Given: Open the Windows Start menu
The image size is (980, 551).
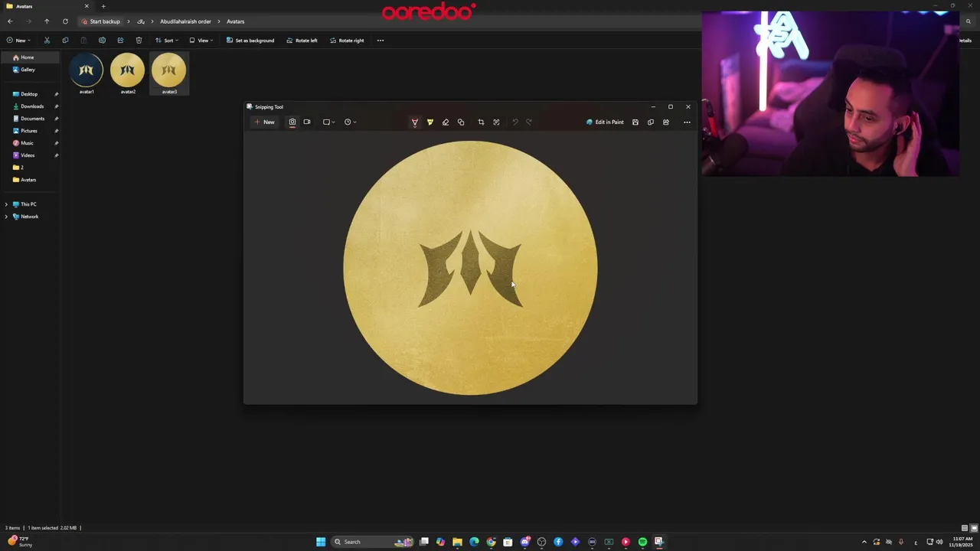Looking at the screenshot, I should 321,542.
